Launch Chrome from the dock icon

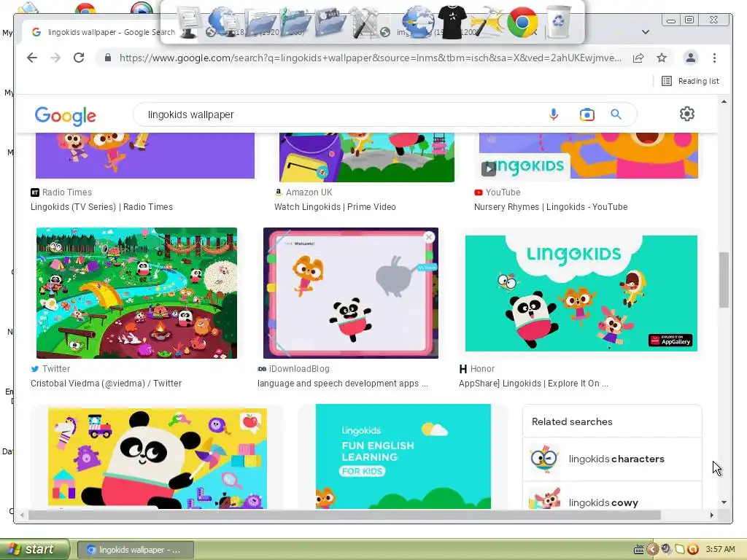pyautogui.click(x=522, y=22)
